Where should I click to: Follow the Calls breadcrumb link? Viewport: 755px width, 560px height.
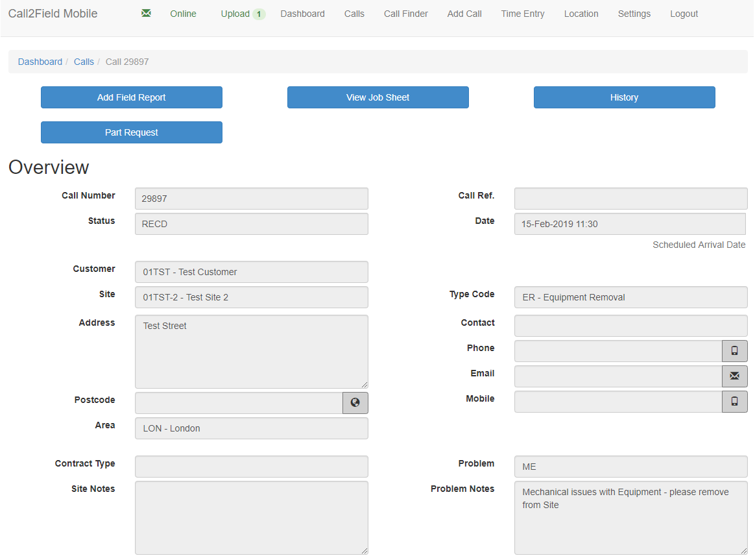84,62
